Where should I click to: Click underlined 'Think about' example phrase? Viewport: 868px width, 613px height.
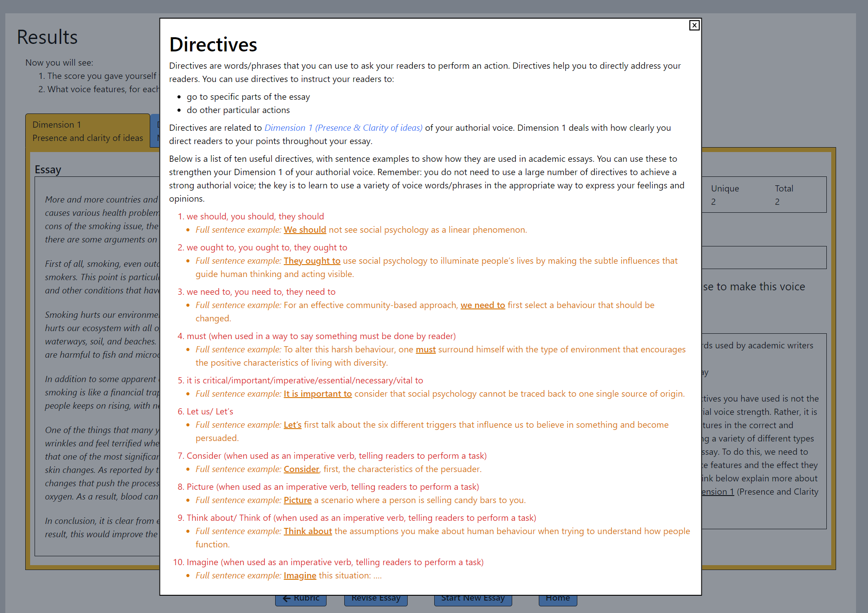click(307, 531)
